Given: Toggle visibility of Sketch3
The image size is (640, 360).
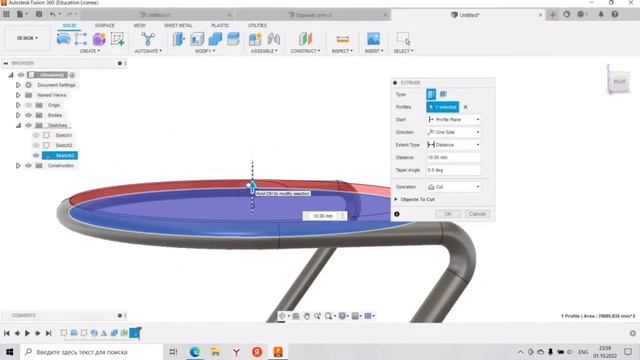Looking at the screenshot, I should pos(36,156).
